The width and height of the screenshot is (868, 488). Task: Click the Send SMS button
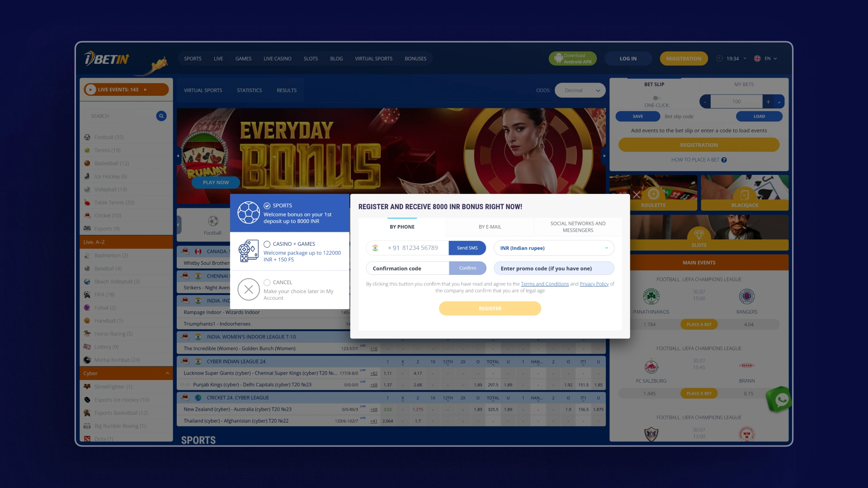click(467, 248)
